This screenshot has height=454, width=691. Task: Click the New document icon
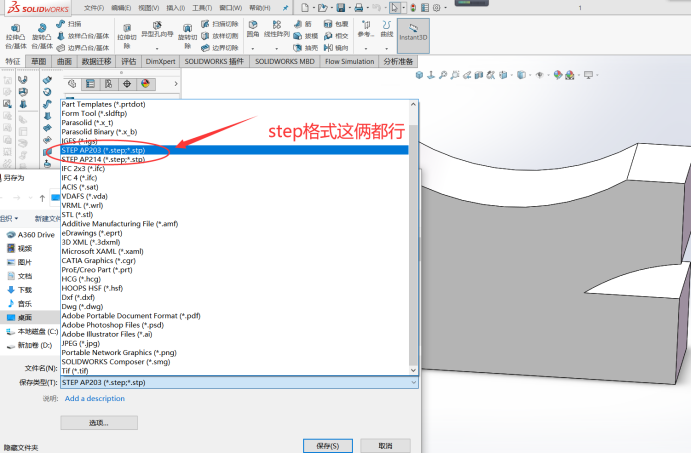coord(305,7)
